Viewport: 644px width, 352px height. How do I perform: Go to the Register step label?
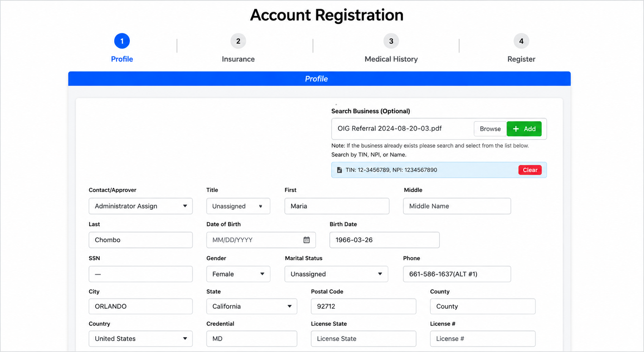tap(521, 59)
